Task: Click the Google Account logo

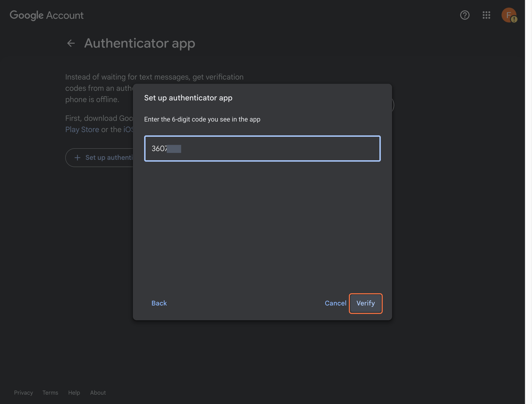Action: pos(46,15)
